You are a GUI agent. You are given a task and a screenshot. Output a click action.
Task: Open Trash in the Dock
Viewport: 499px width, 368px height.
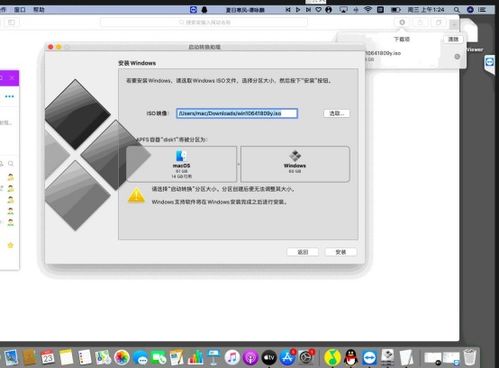click(x=470, y=357)
